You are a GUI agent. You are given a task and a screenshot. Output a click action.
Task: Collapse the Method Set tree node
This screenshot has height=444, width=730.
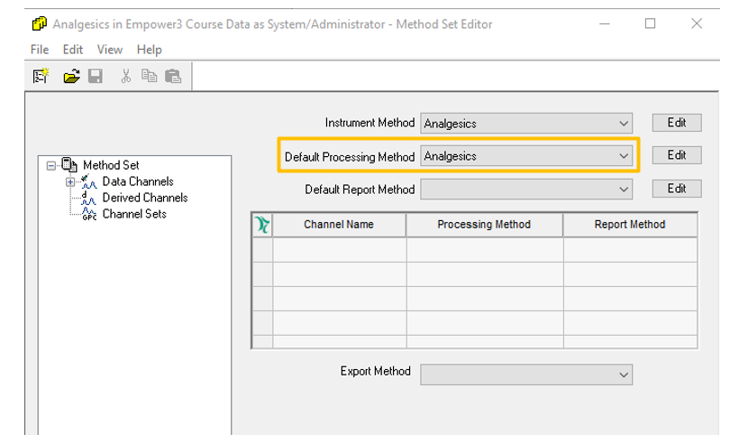pos(51,165)
